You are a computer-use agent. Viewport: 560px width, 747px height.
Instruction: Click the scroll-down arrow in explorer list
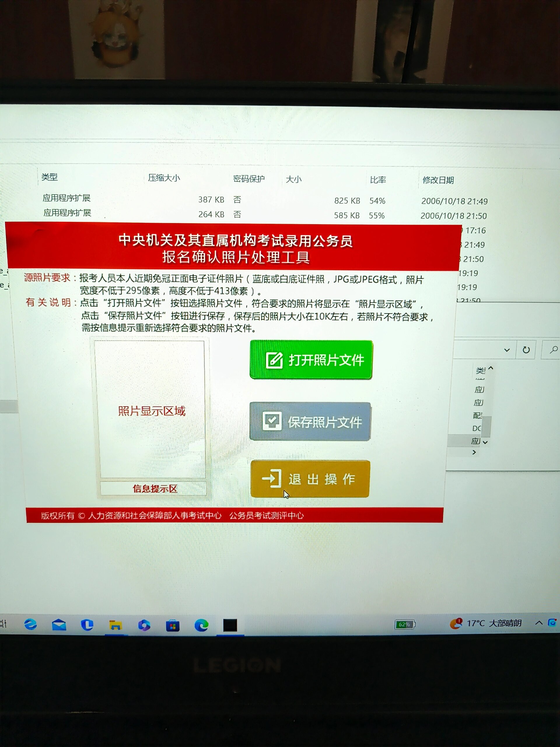[485, 442]
